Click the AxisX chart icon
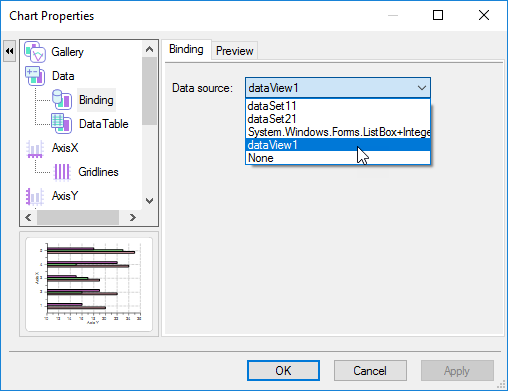 point(35,148)
